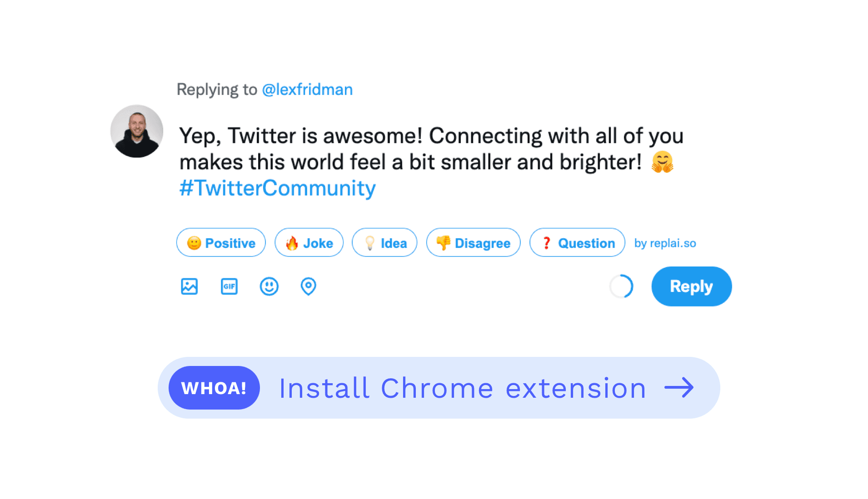This screenshot has height=499, width=868.
Task: Click Install Chrome extension text
Action: [462, 388]
